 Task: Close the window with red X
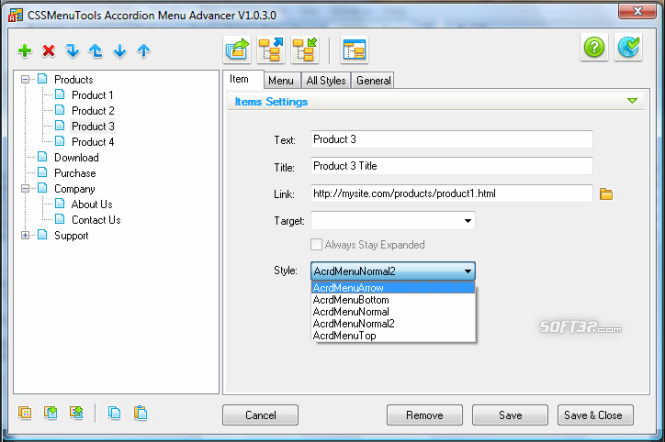(x=637, y=11)
